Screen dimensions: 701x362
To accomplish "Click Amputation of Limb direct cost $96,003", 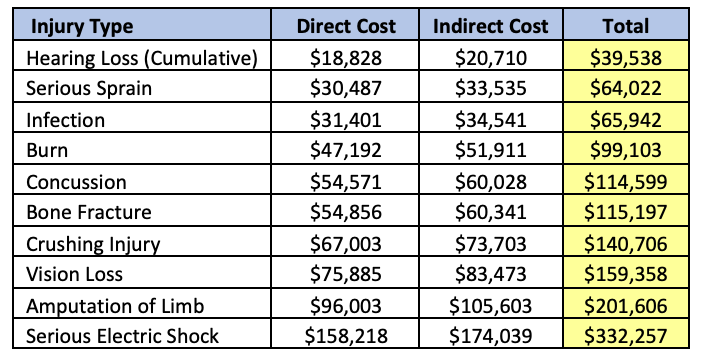I will click(x=345, y=303).
